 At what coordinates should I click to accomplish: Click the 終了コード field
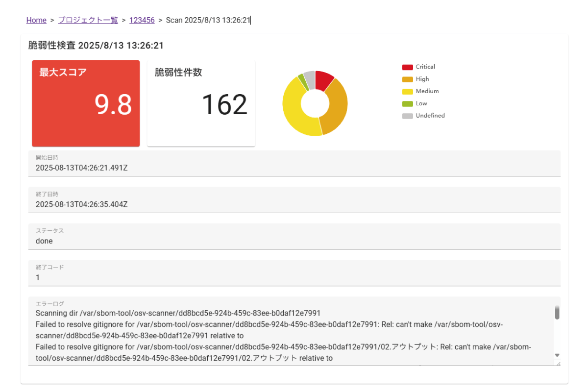(294, 277)
